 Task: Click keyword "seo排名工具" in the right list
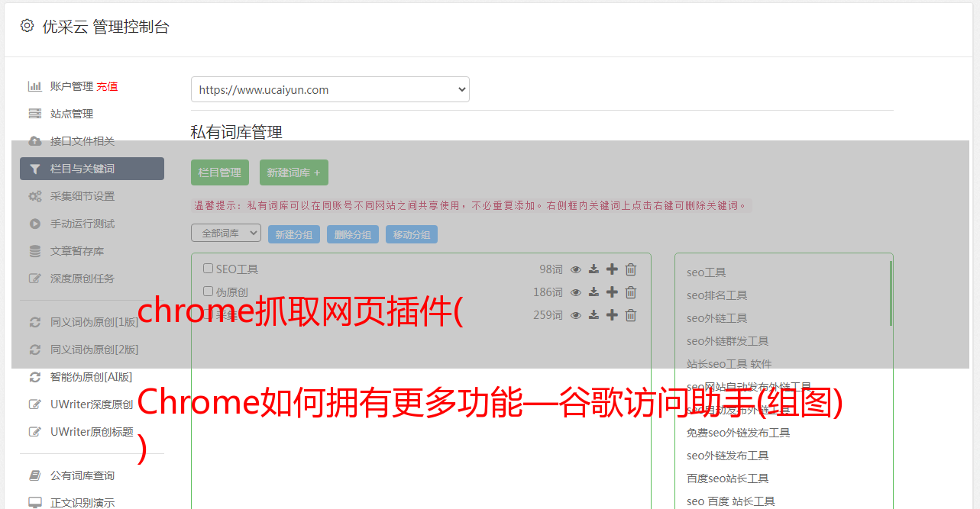point(717,295)
